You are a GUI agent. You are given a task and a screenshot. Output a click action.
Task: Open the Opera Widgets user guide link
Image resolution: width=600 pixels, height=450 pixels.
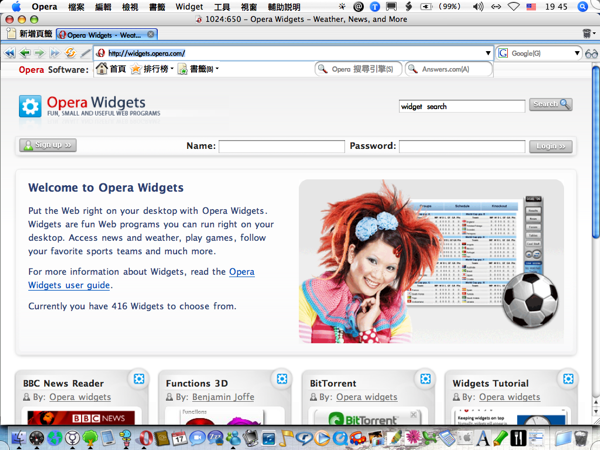tap(141, 278)
